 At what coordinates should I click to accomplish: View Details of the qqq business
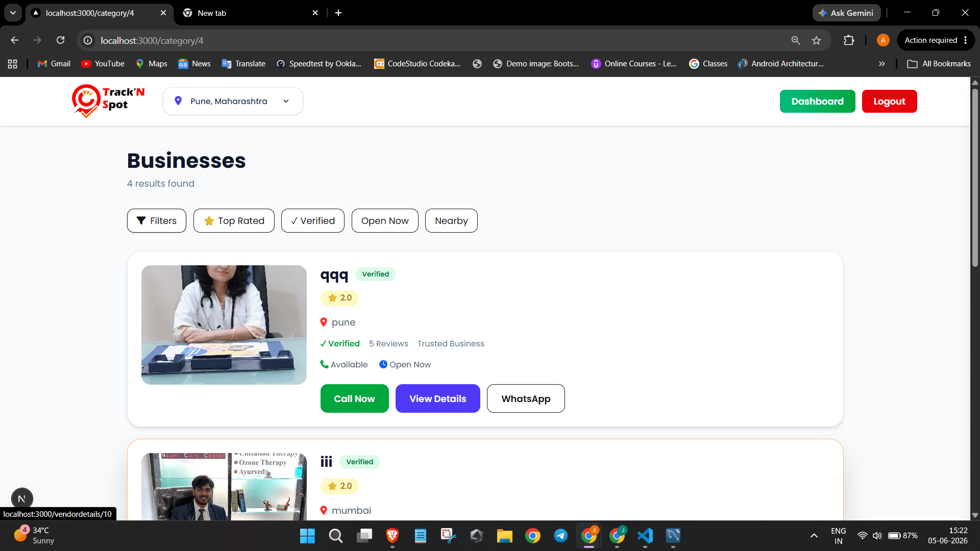438,398
